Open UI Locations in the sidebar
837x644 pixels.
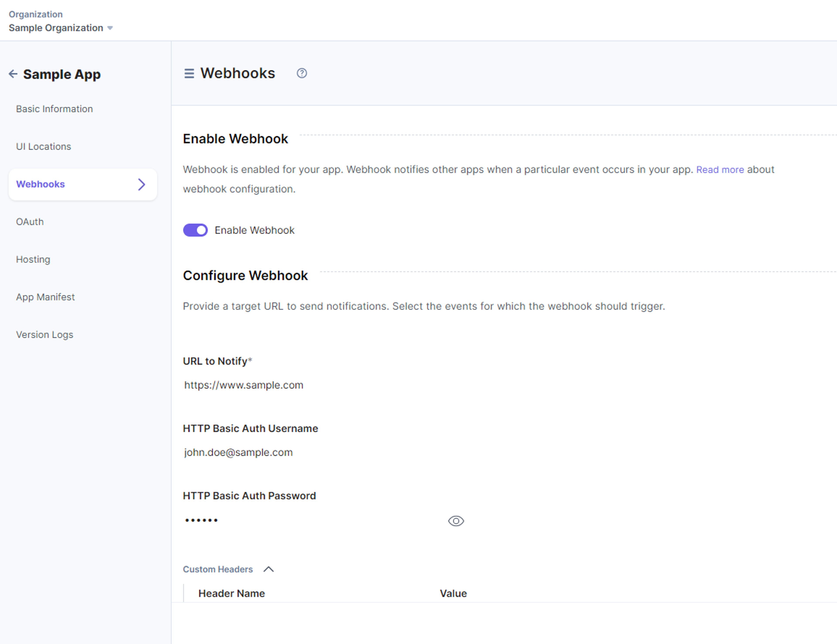coord(43,146)
